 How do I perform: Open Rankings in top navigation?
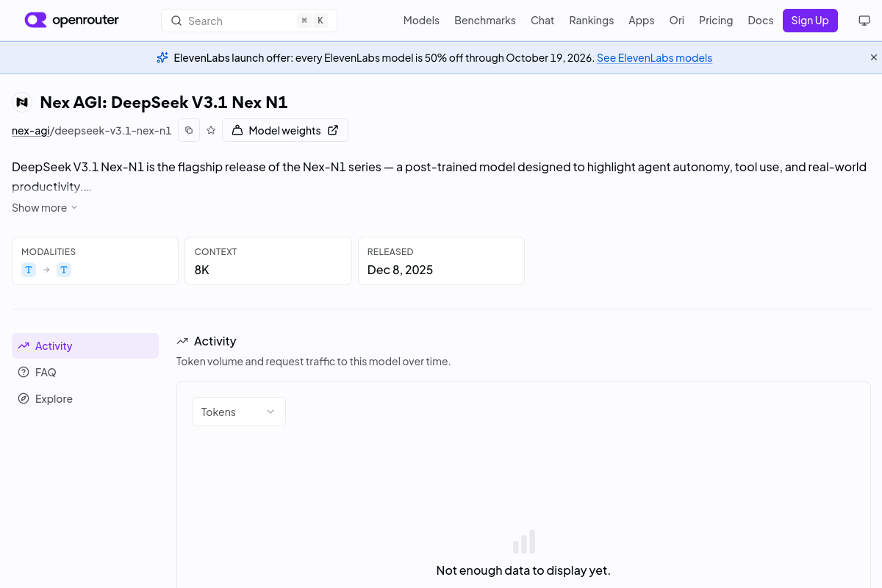click(x=591, y=21)
